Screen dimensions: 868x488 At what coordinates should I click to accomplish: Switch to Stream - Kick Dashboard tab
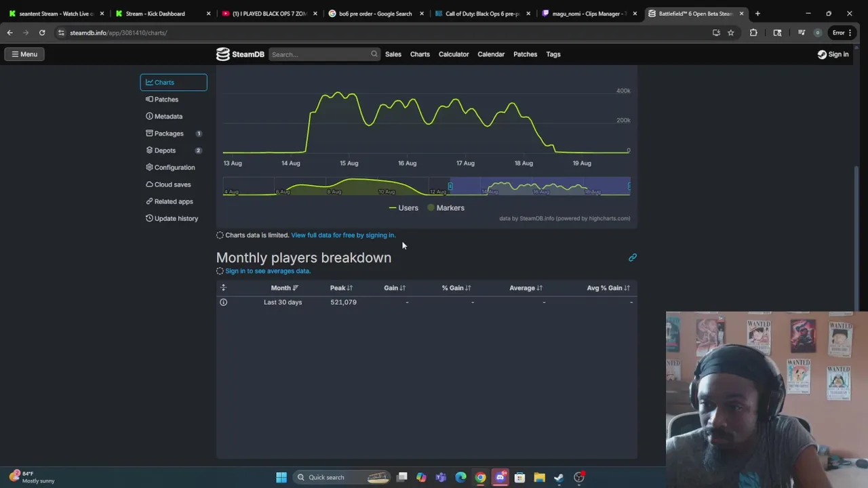[162, 14]
